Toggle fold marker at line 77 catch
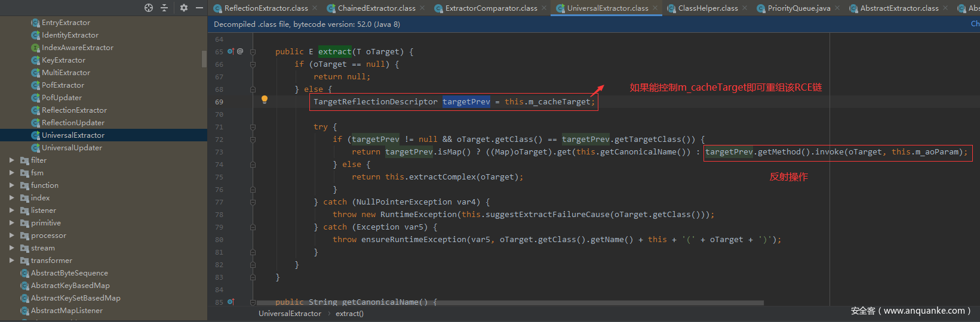Viewport: 980px width, 322px height. pyautogui.click(x=253, y=202)
